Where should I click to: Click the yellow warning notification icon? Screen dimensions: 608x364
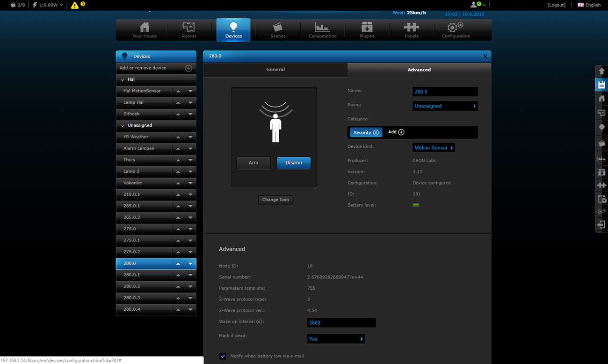pyautogui.click(x=75, y=5)
